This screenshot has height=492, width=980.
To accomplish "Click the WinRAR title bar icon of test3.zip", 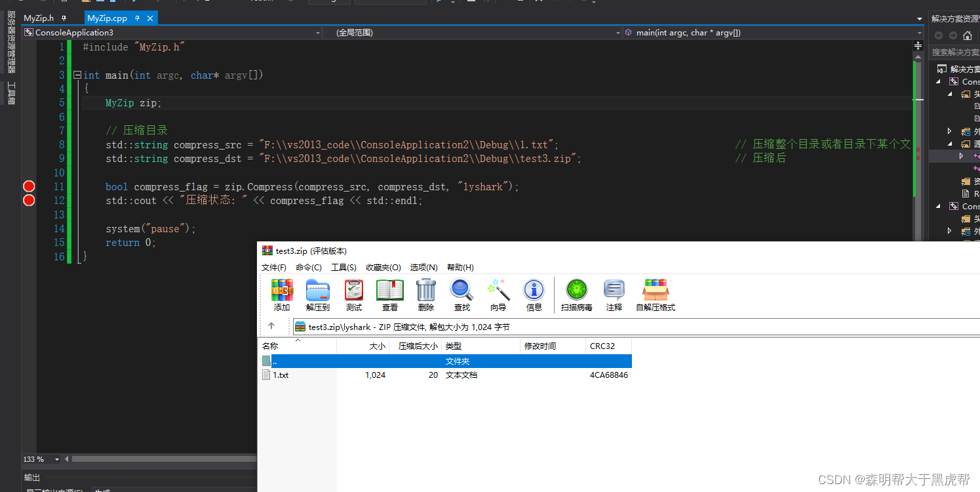I will tap(267, 251).
